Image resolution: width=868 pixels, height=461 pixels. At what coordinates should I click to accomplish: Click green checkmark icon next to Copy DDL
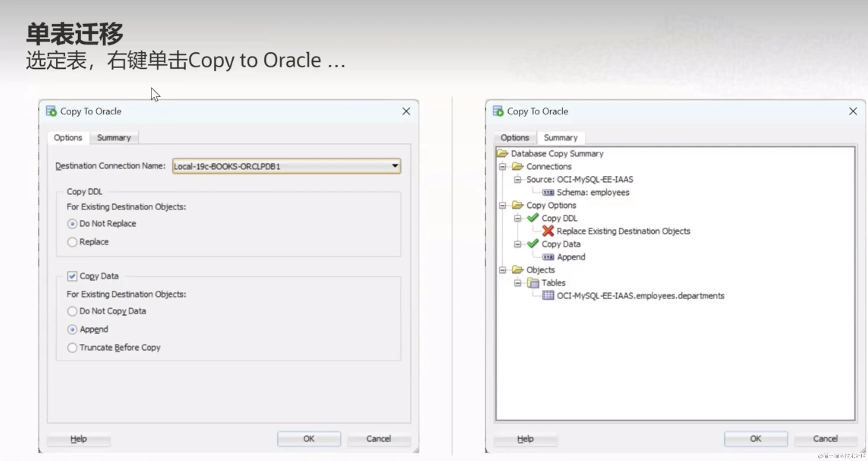533,218
